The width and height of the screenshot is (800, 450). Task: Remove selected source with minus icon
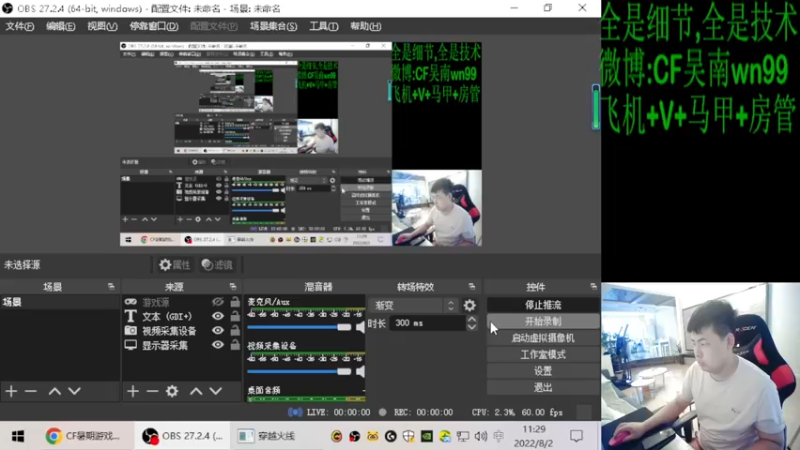[152, 391]
